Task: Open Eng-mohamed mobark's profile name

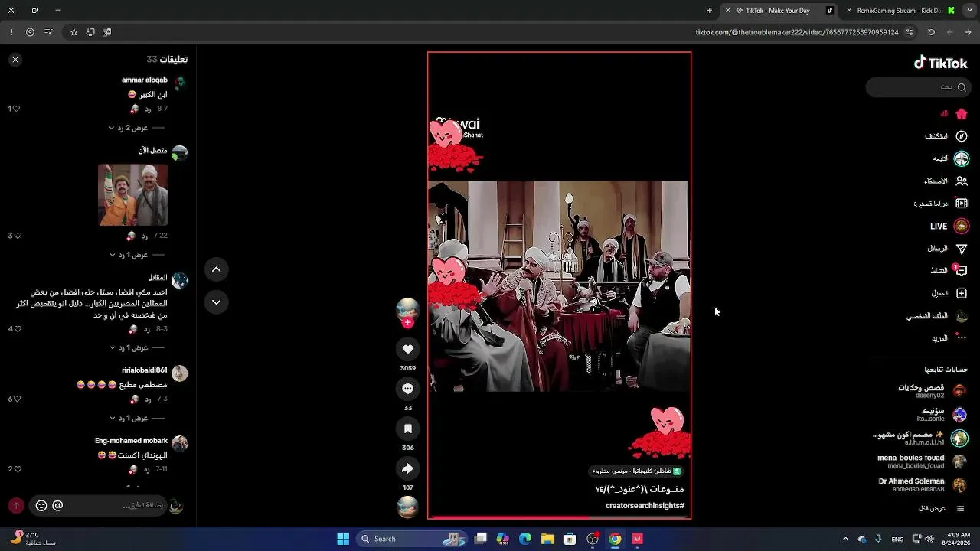Action: click(131, 441)
